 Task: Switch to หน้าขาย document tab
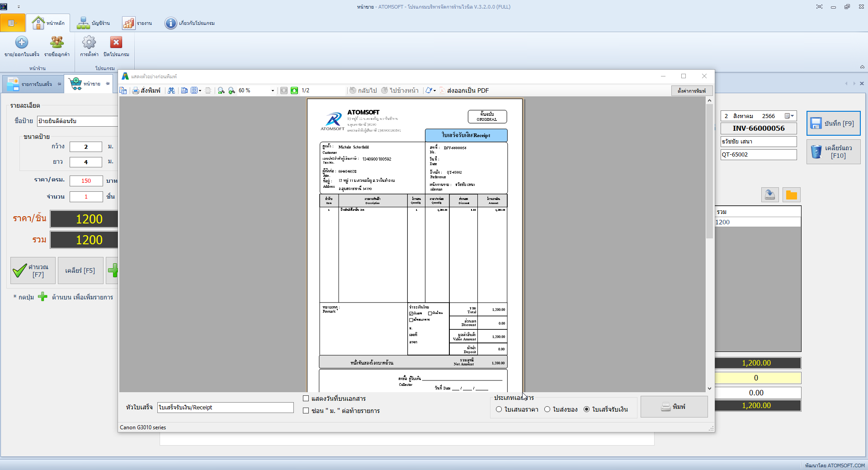[88, 84]
